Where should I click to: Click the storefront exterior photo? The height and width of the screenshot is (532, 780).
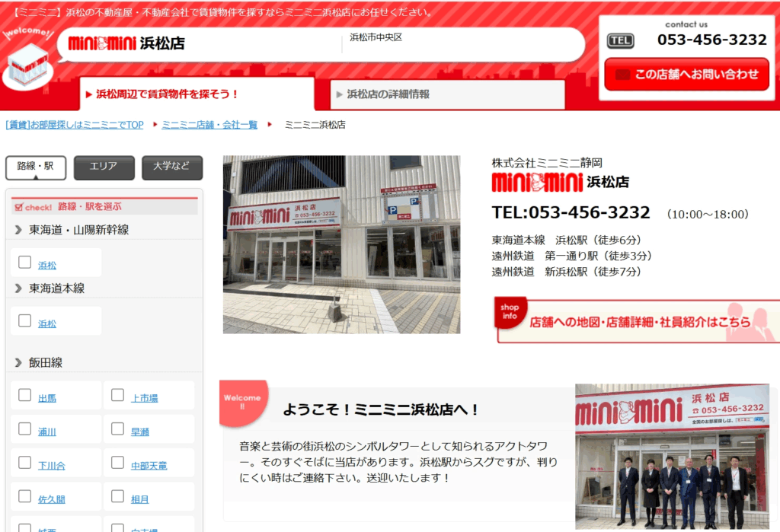341,244
